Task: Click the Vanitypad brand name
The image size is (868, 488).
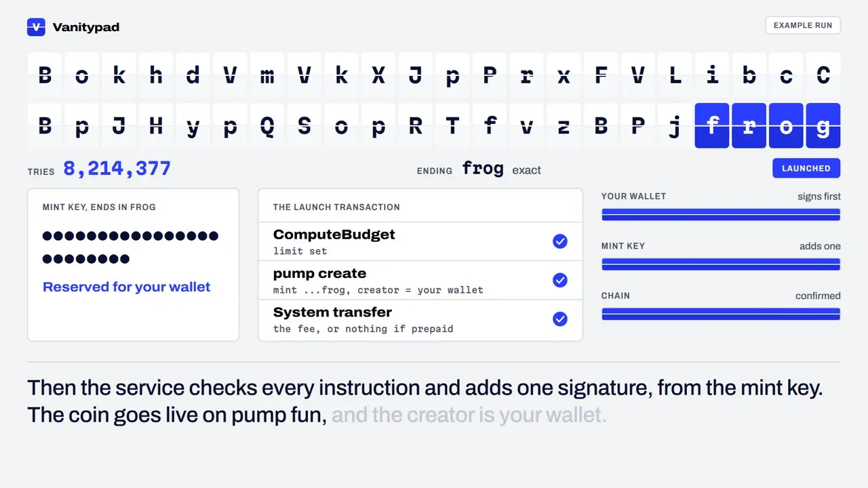Action: tap(85, 27)
